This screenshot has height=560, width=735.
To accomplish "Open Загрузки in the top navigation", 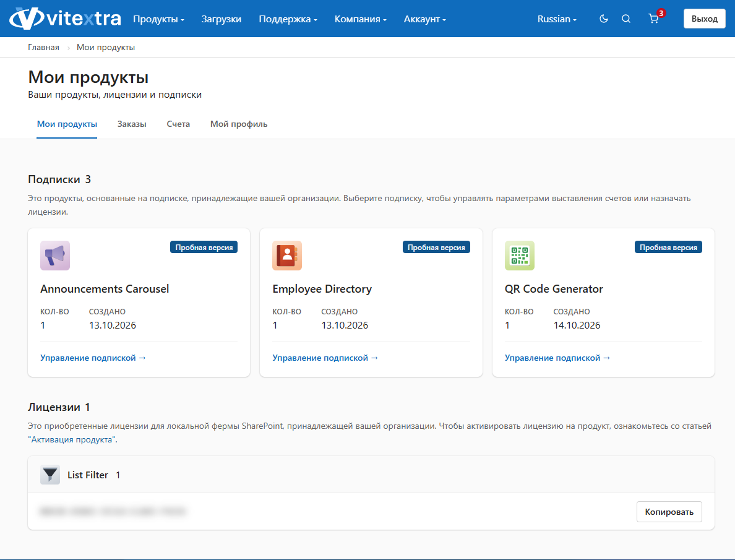I will 221,19.
